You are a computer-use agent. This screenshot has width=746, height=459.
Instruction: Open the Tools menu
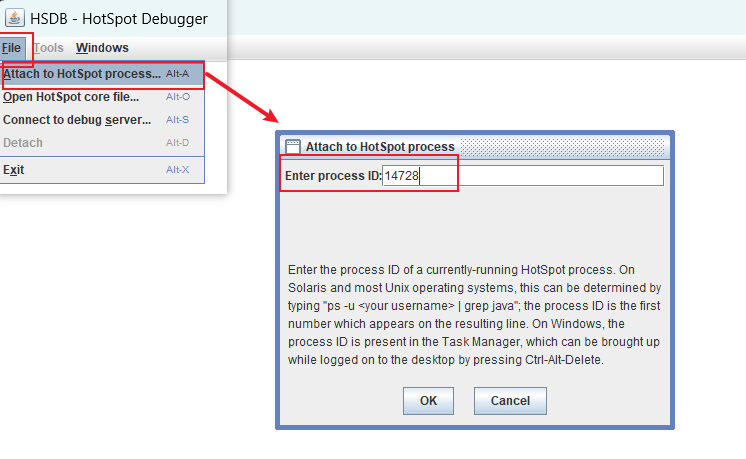49,48
